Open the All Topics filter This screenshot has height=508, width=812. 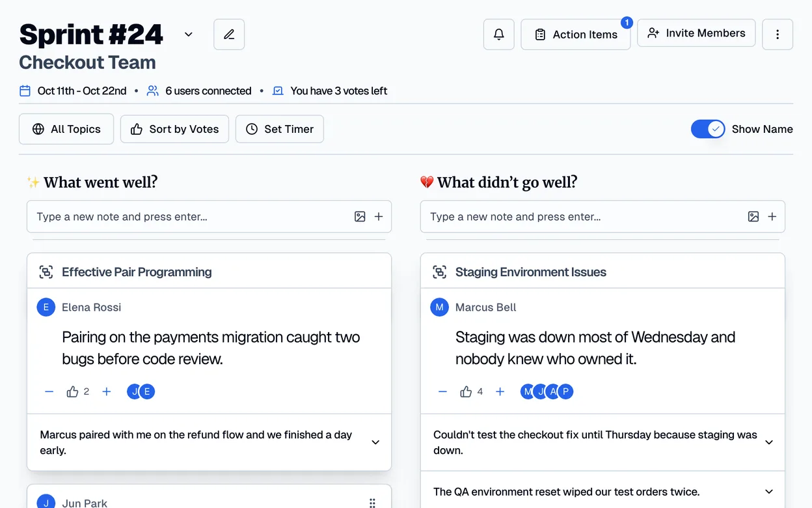(66, 129)
